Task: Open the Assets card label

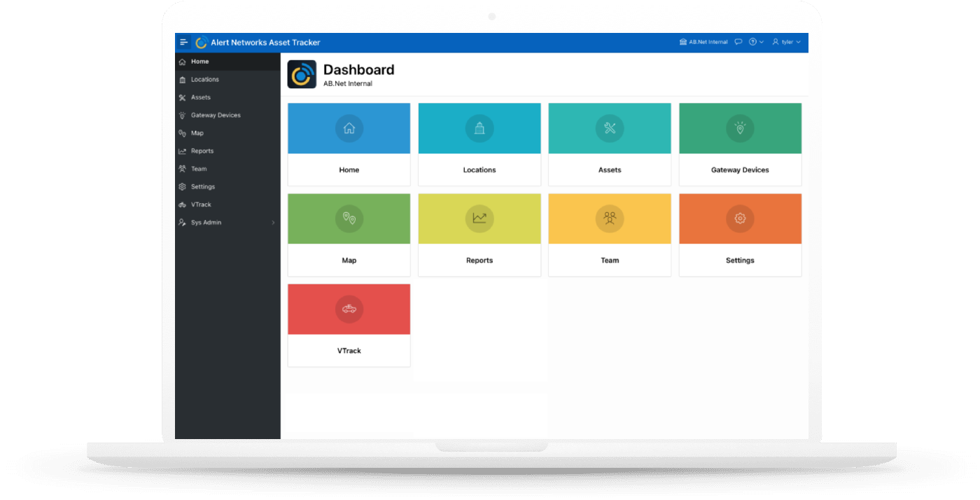Action: pos(610,170)
